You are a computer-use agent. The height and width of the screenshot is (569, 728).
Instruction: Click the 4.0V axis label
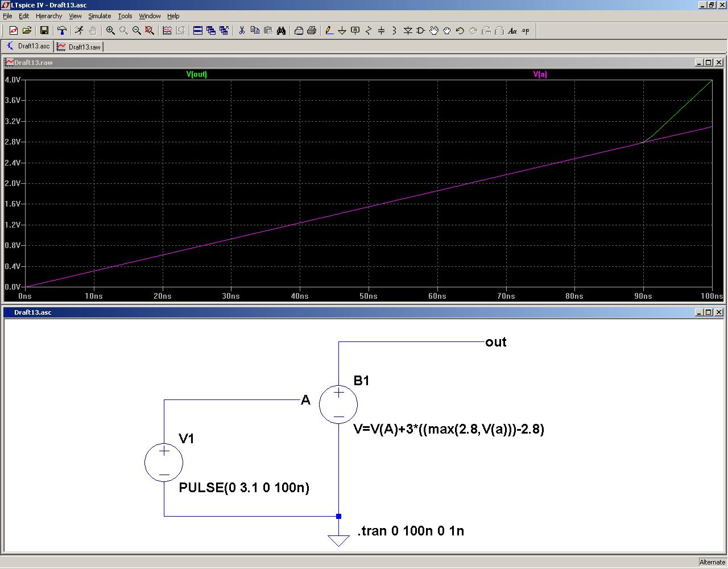(x=13, y=80)
